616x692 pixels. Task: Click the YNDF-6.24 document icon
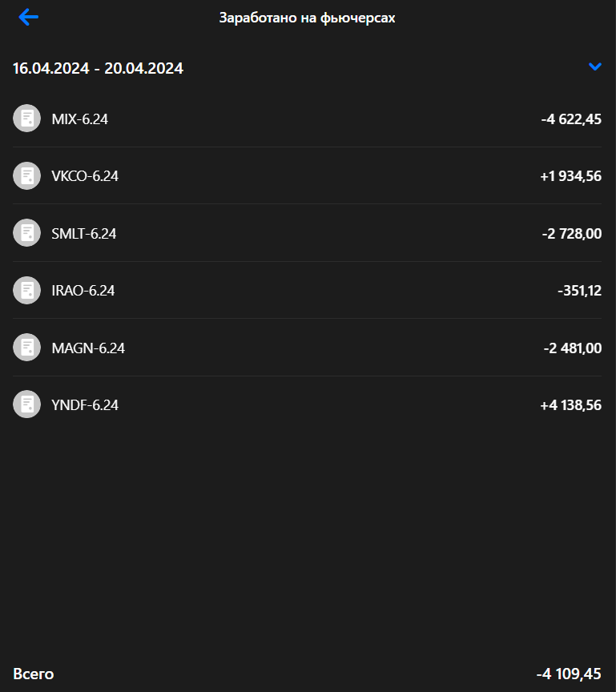coord(27,404)
